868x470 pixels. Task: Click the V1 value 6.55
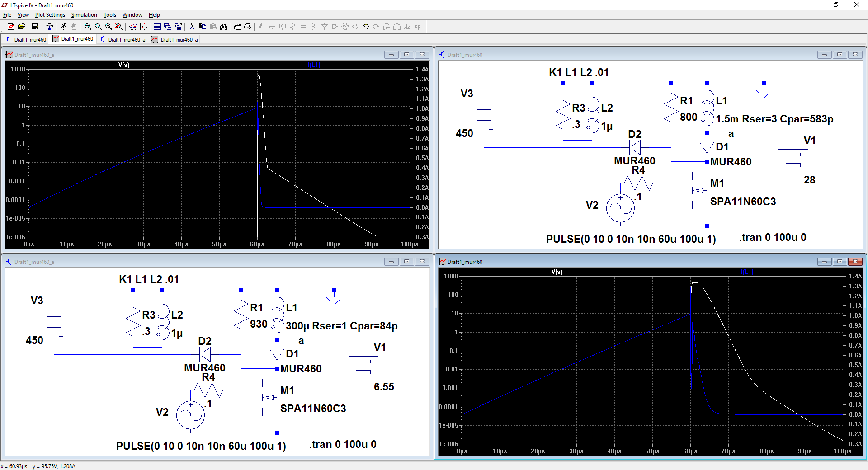[x=384, y=387]
